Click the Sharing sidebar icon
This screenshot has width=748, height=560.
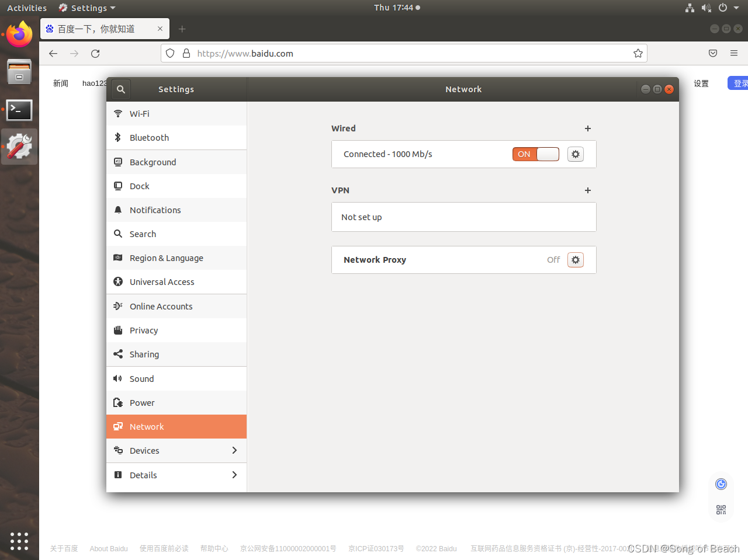(x=118, y=354)
